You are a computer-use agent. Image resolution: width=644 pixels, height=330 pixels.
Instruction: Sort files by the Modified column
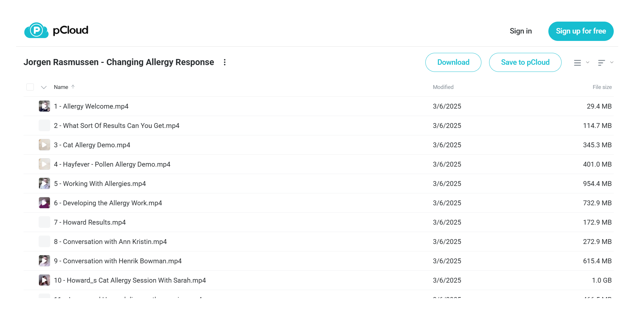click(443, 87)
